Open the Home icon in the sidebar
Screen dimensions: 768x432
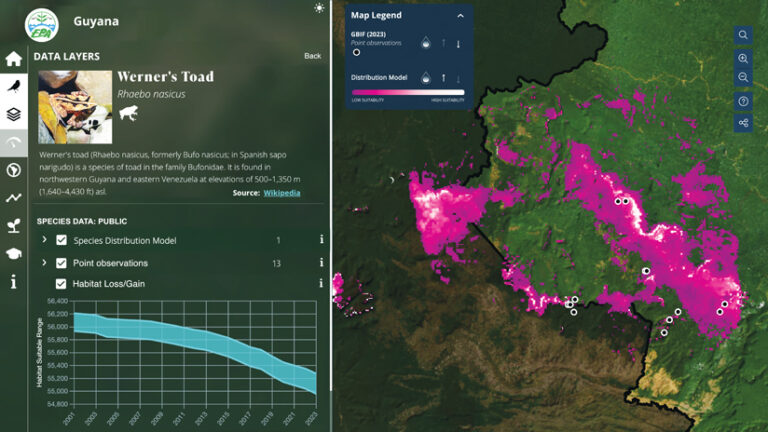(x=14, y=59)
